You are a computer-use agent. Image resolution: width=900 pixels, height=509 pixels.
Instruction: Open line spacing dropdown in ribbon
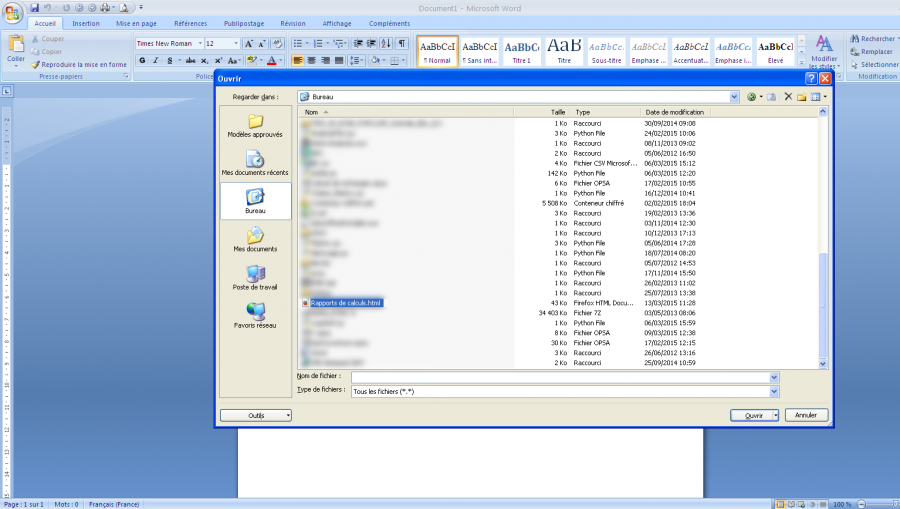(x=356, y=60)
